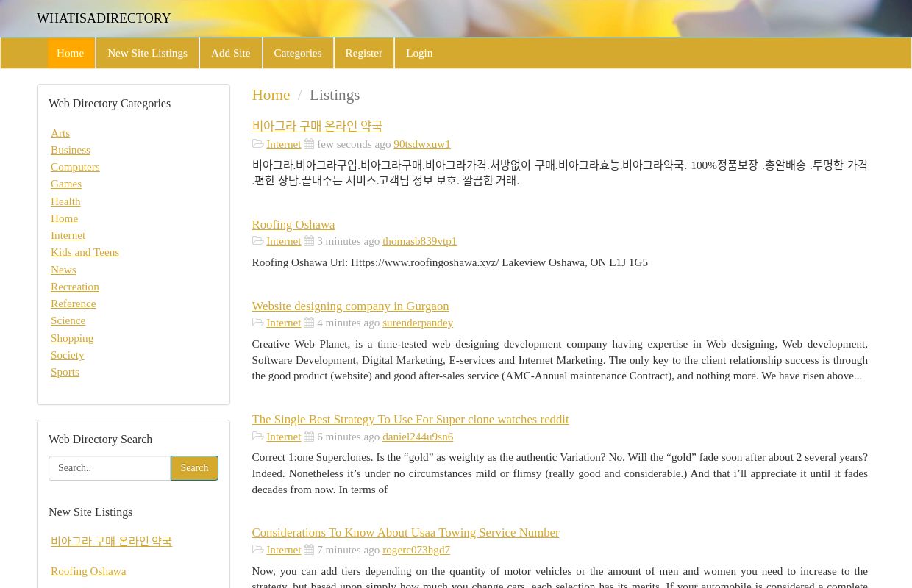Screen dimensions: 912x588
Task: Browse the Society category
Action: [x=67, y=355]
